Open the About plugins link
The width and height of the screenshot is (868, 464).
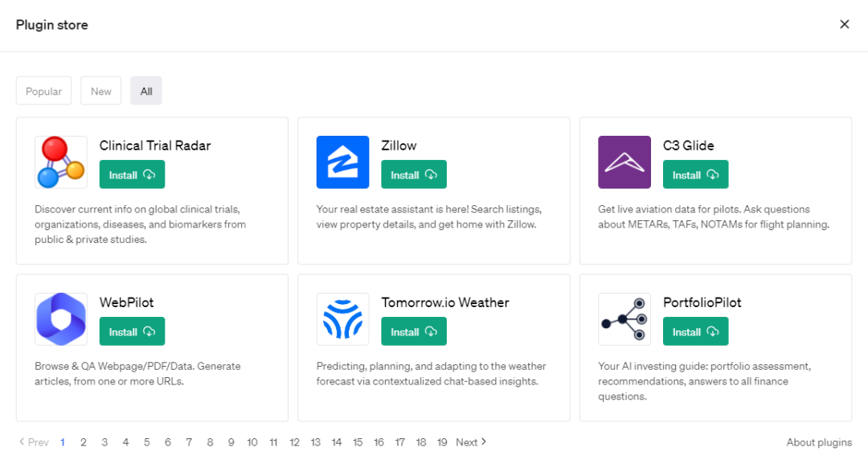tap(819, 442)
